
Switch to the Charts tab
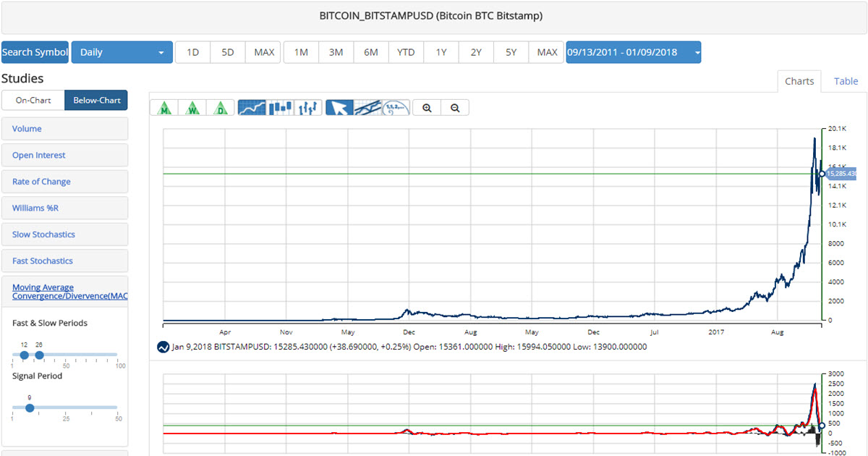point(799,81)
